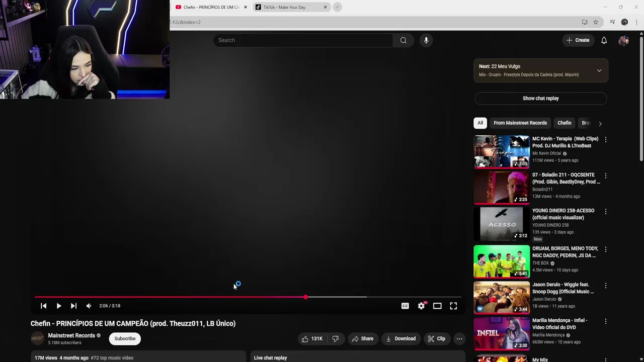Screen dimensions: 644x362
Task: Open options for YOUNG DINERO video
Action: coord(606,212)
